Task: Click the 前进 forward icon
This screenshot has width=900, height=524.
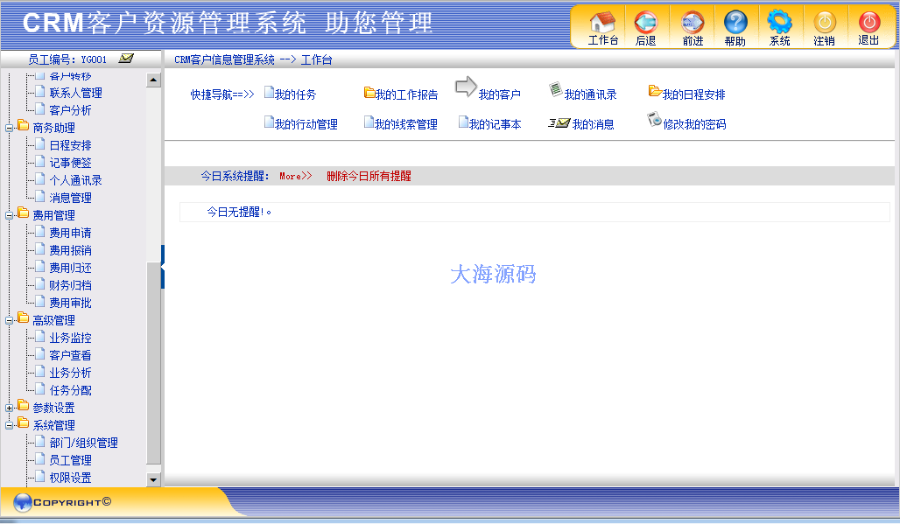Action: point(692,22)
